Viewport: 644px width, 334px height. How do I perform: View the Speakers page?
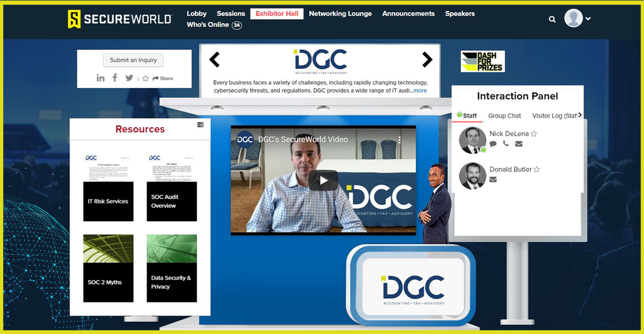460,13
